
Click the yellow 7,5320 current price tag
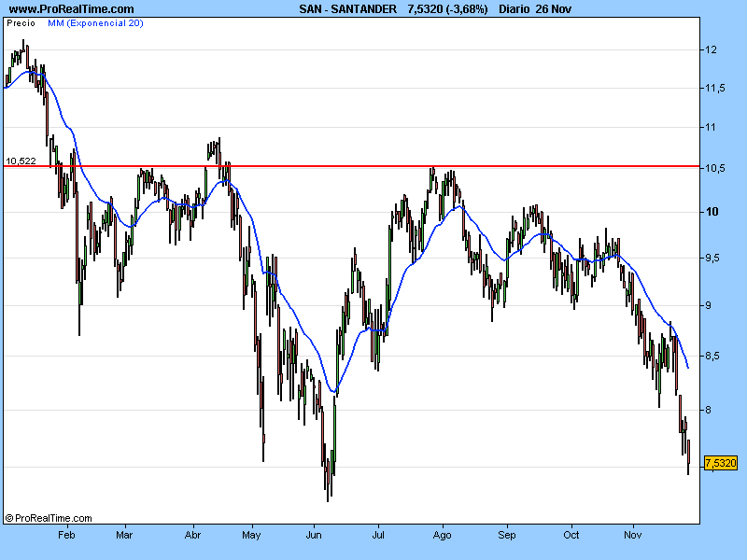(721, 463)
